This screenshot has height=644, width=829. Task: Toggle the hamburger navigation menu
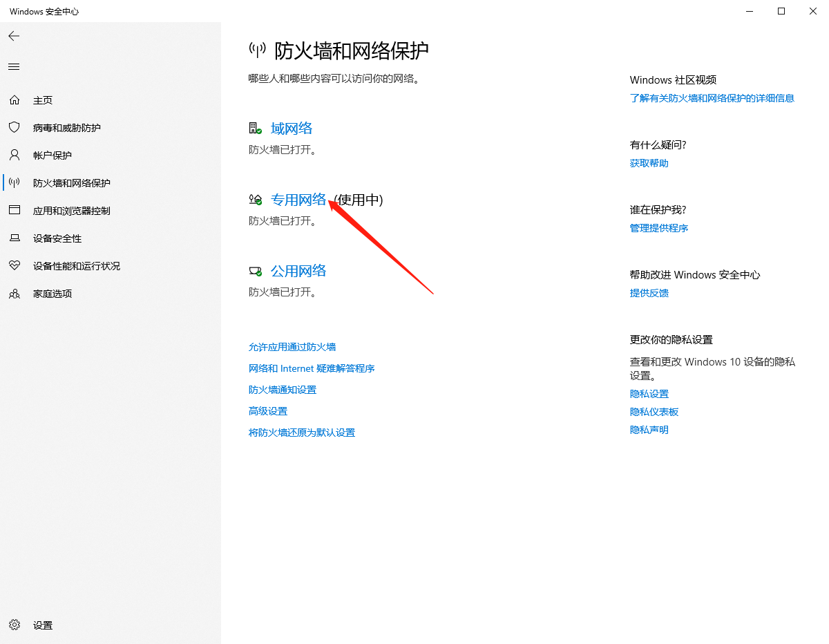point(14,67)
